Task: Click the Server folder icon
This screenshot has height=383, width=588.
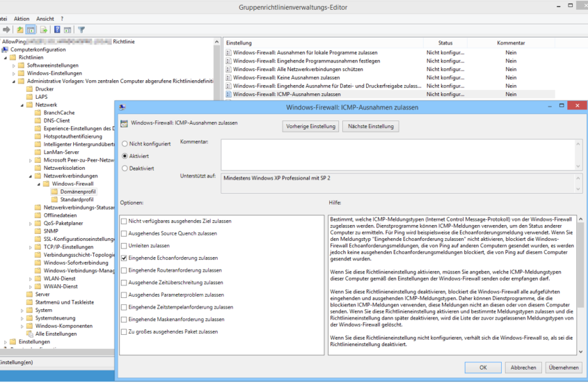Action: [30, 295]
